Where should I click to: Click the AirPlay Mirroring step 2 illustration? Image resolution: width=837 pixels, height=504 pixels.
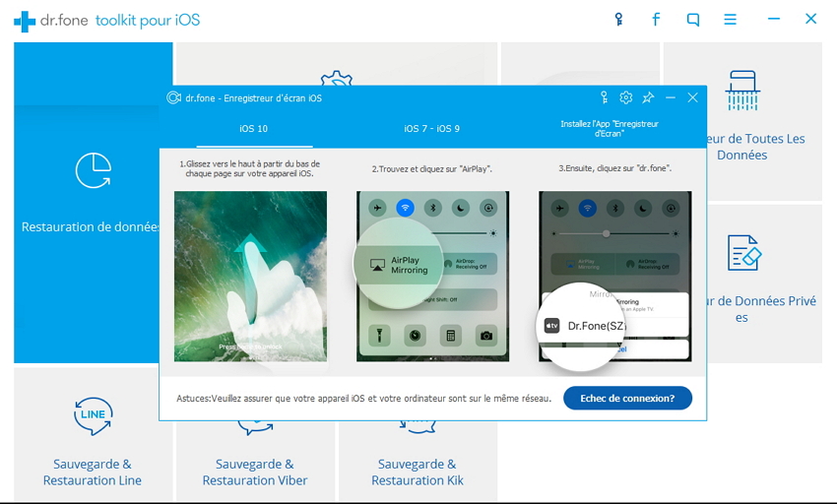pos(433,276)
